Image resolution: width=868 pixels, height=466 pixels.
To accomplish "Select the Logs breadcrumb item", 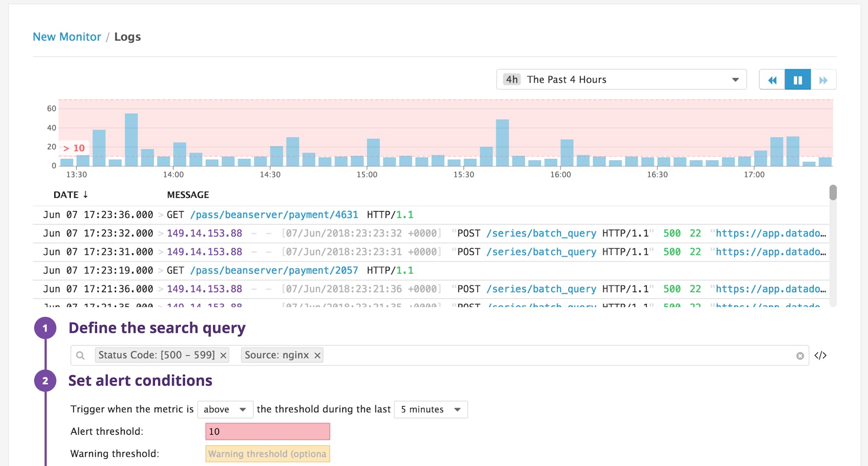I will click(128, 36).
